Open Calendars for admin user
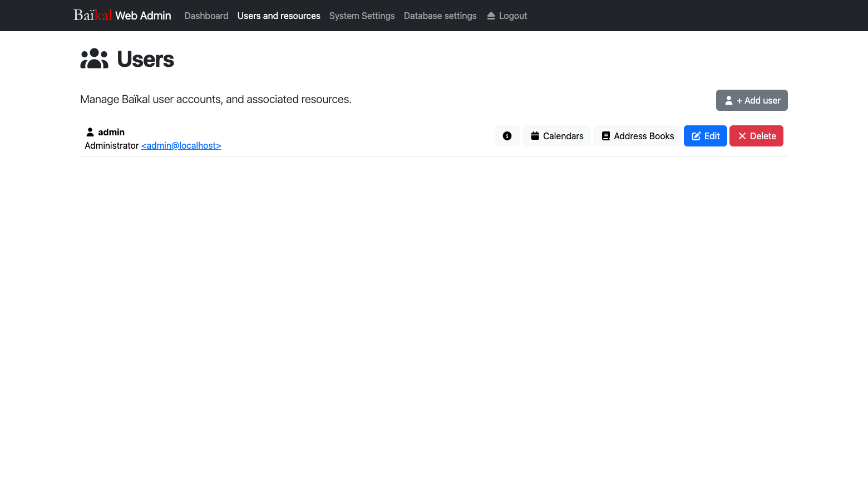The height and width of the screenshot is (489, 868). [x=556, y=136]
